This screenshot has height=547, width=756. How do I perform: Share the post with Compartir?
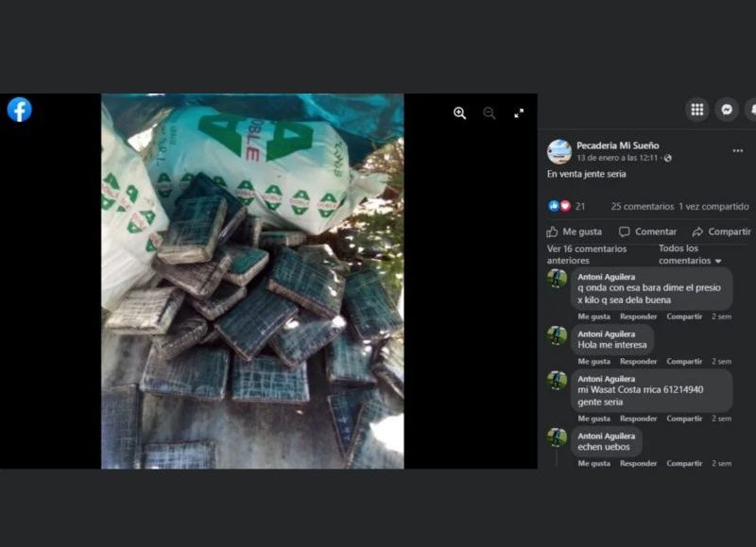(x=720, y=231)
